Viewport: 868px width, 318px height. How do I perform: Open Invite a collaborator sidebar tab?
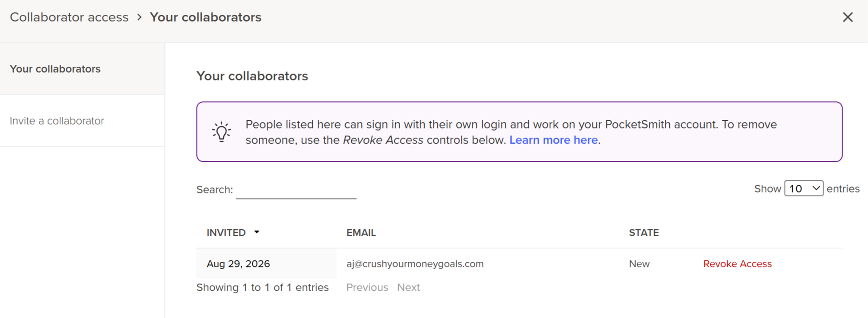tap(82, 121)
